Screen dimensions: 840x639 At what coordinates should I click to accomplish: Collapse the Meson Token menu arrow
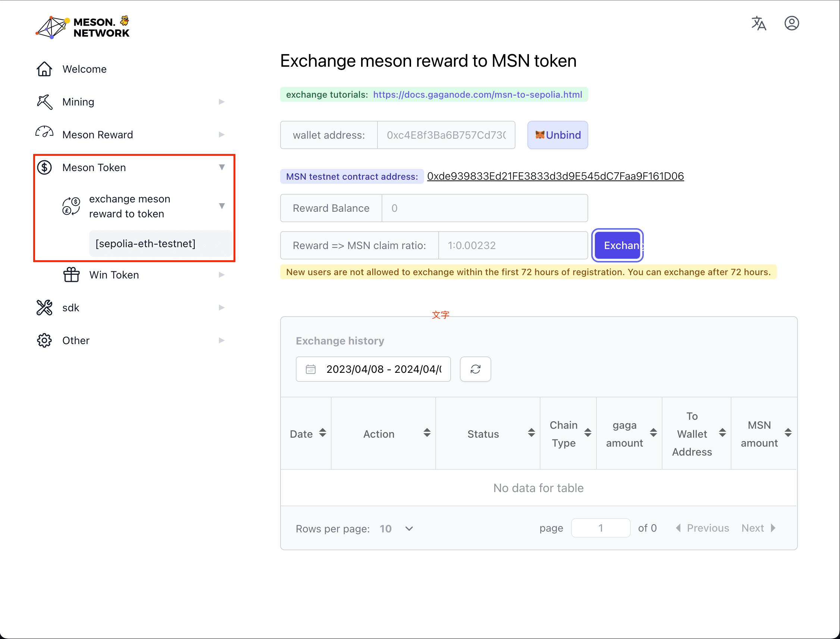[222, 167]
